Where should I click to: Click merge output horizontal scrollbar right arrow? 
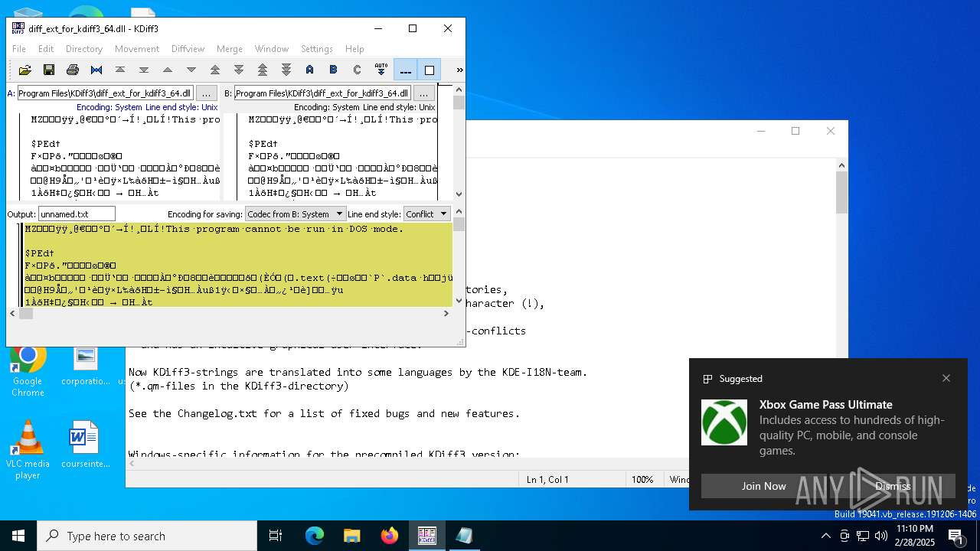[x=446, y=313]
